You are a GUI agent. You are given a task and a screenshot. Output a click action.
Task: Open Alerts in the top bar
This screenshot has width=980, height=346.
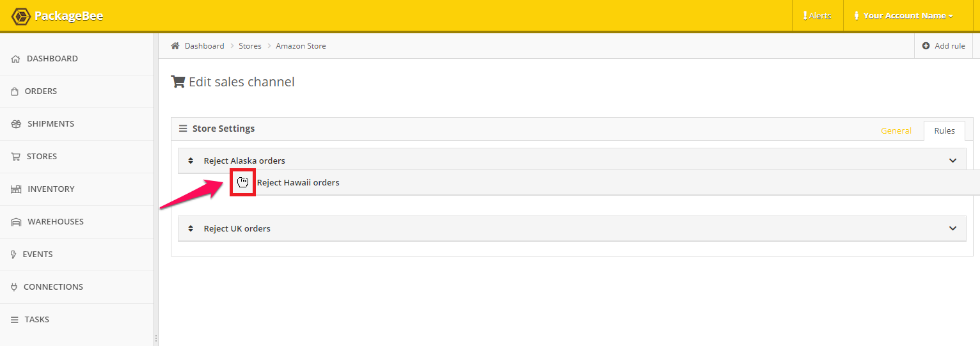818,16
